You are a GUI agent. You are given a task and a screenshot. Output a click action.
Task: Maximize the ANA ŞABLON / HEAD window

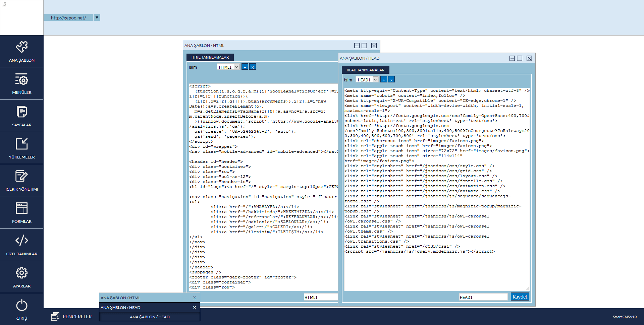pyautogui.click(x=520, y=58)
